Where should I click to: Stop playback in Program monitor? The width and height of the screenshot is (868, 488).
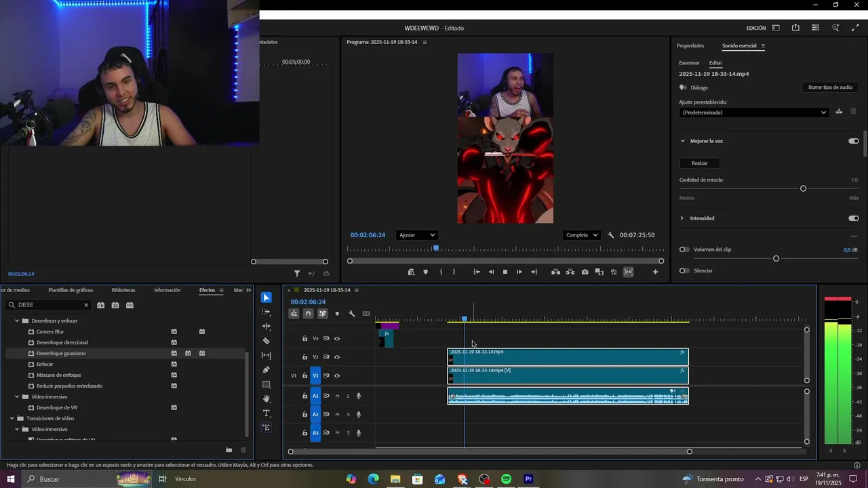coord(505,272)
